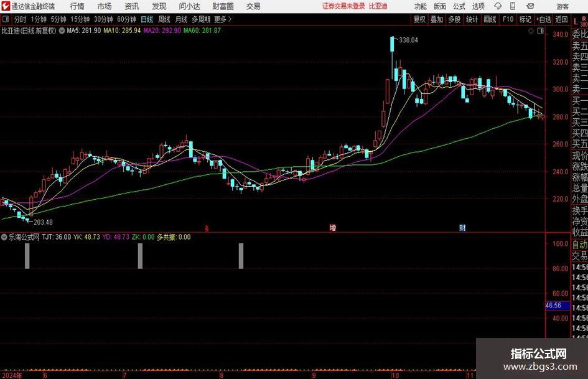Viewport: 588px width, 379px height.
Task: Select the 月线 monthly chart tab
Action: click(181, 19)
